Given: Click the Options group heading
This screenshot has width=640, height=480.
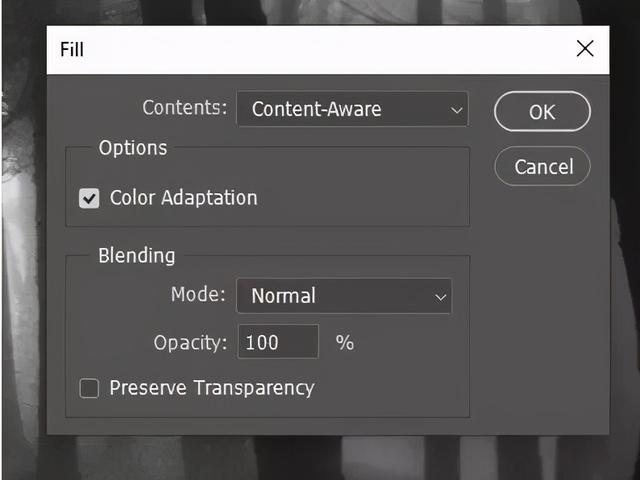Looking at the screenshot, I should pyautogui.click(x=133, y=148).
